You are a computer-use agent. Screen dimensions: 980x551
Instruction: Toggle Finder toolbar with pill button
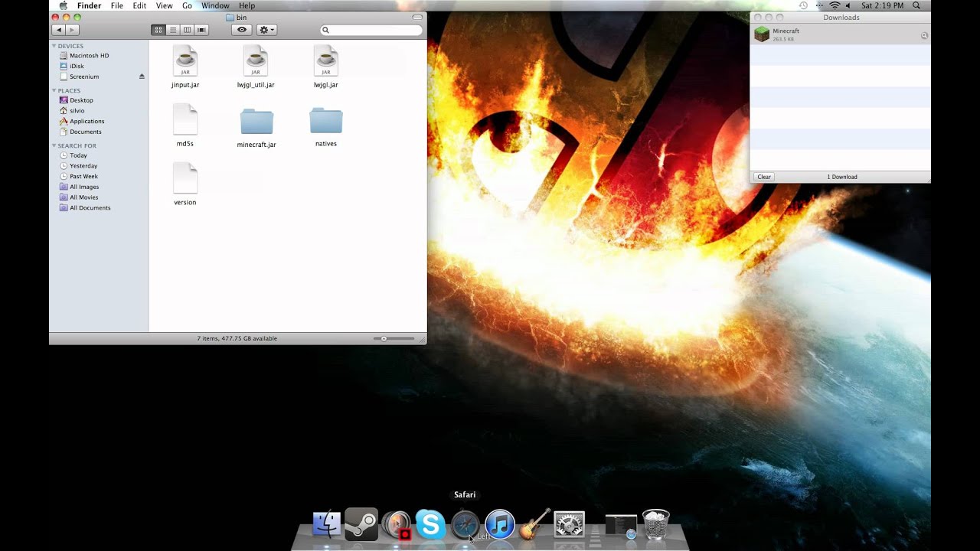coord(417,17)
